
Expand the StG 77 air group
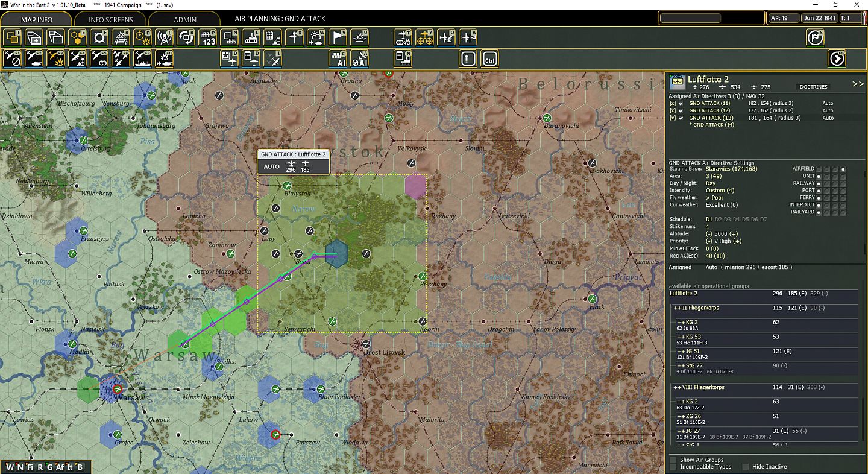681,366
